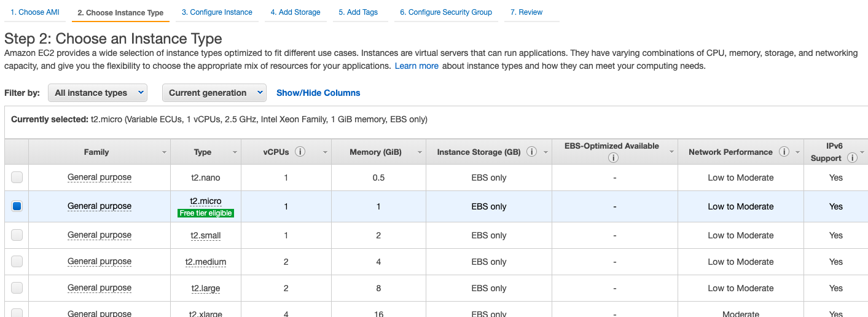Select the Choose Instance Type tab

click(120, 13)
